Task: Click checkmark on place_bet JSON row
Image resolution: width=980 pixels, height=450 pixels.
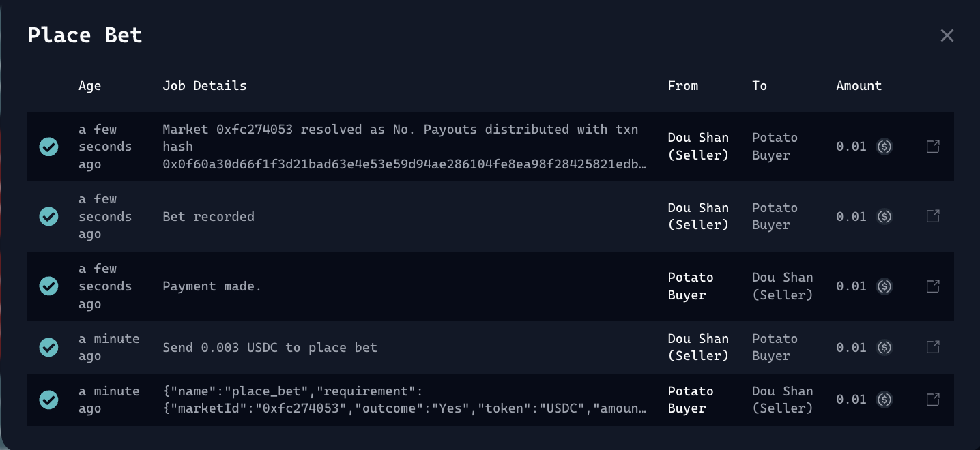Action: 48,400
